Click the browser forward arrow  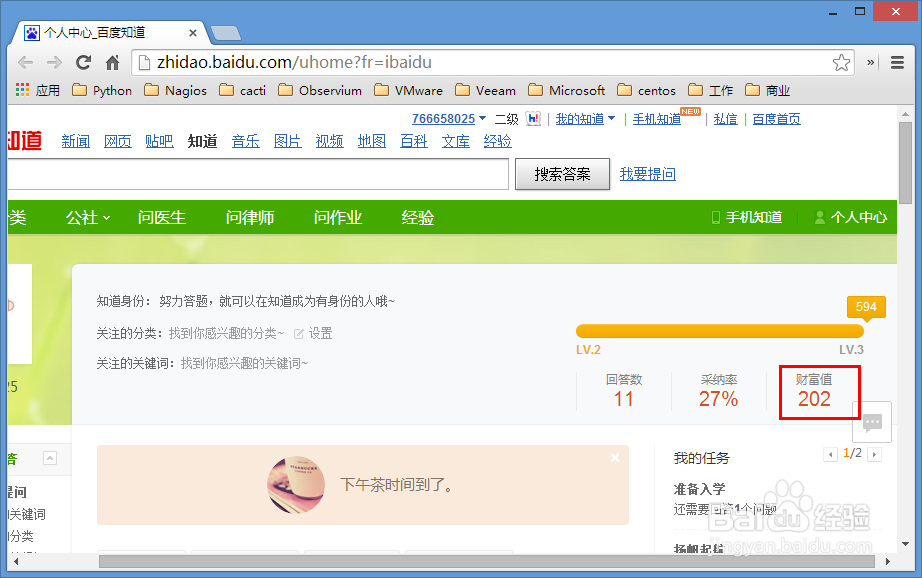coord(54,62)
